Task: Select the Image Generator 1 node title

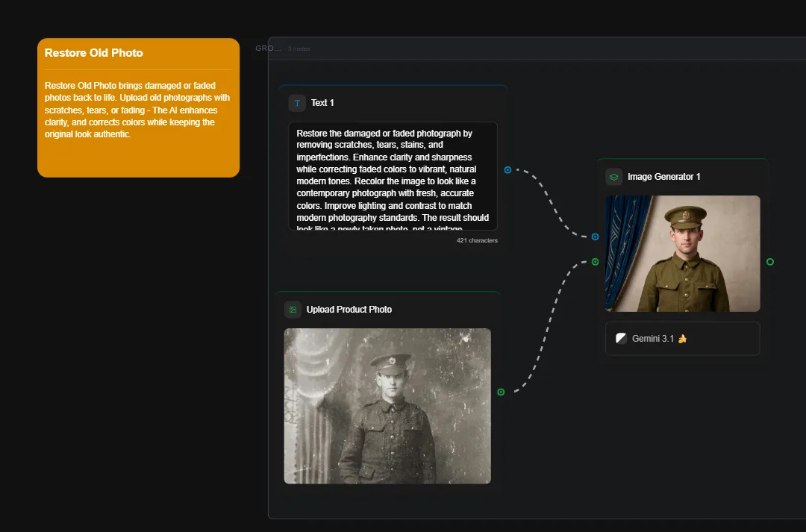Action: 663,177
